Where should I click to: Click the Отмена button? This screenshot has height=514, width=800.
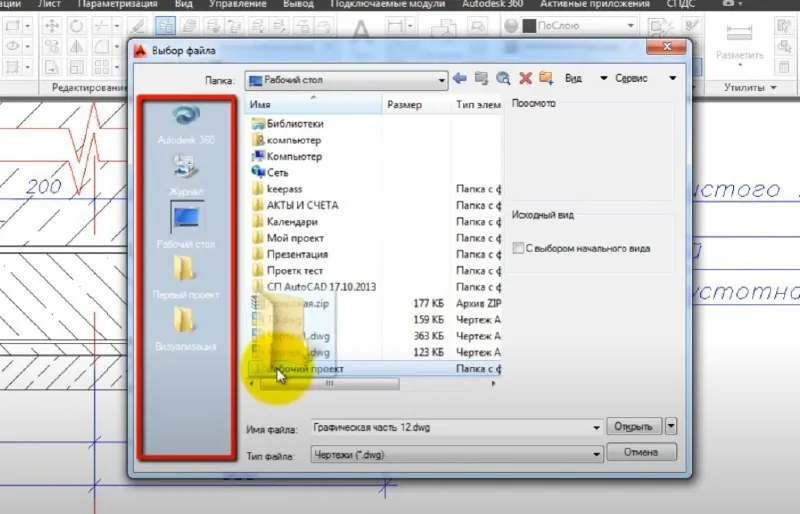pyautogui.click(x=641, y=452)
